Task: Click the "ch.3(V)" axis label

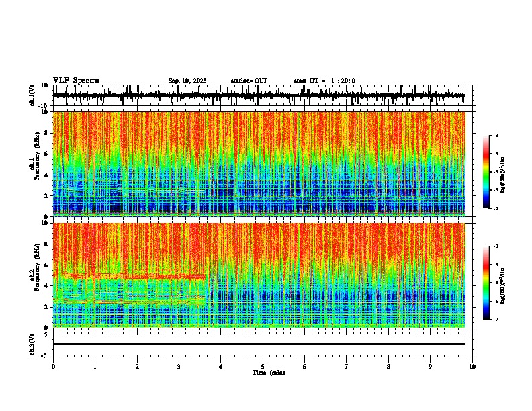Action: [x=32, y=345]
